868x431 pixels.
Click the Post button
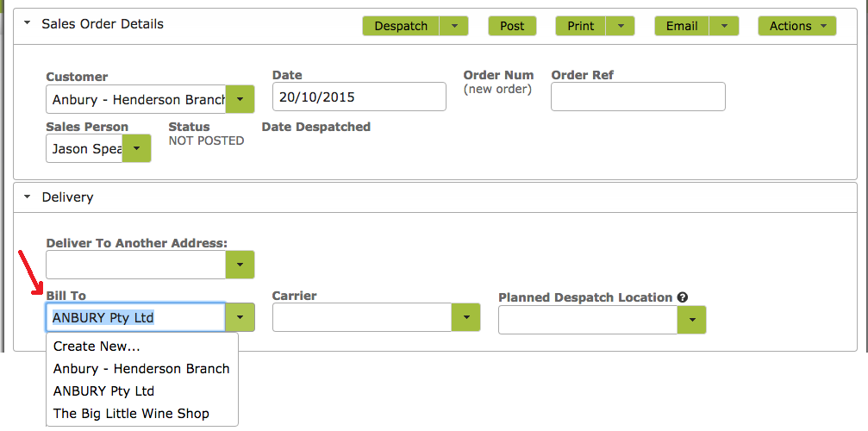tap(512, 26)
